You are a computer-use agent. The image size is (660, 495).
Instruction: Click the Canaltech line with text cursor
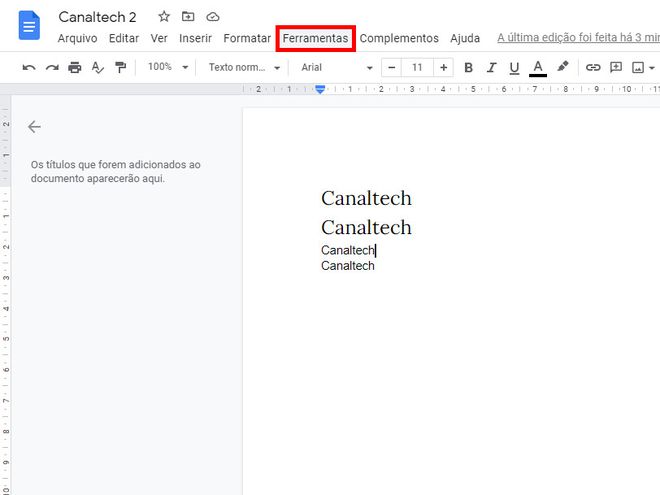click(348, 250)
